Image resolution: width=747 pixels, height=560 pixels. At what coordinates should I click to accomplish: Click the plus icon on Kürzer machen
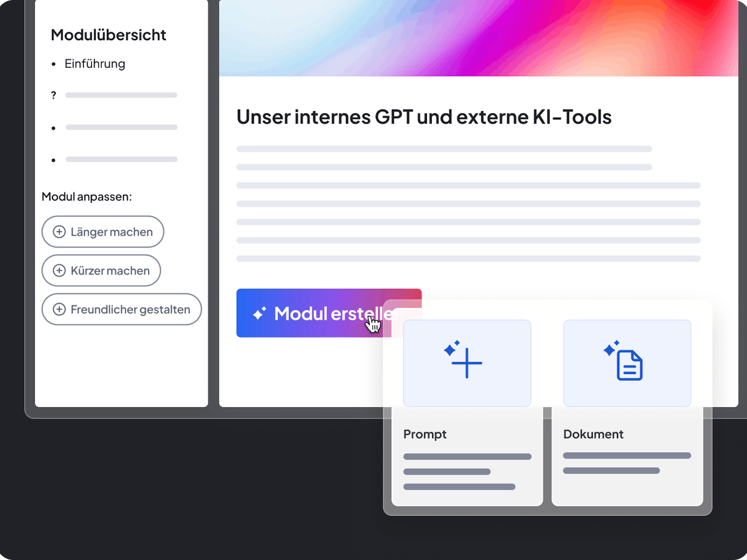59,271
